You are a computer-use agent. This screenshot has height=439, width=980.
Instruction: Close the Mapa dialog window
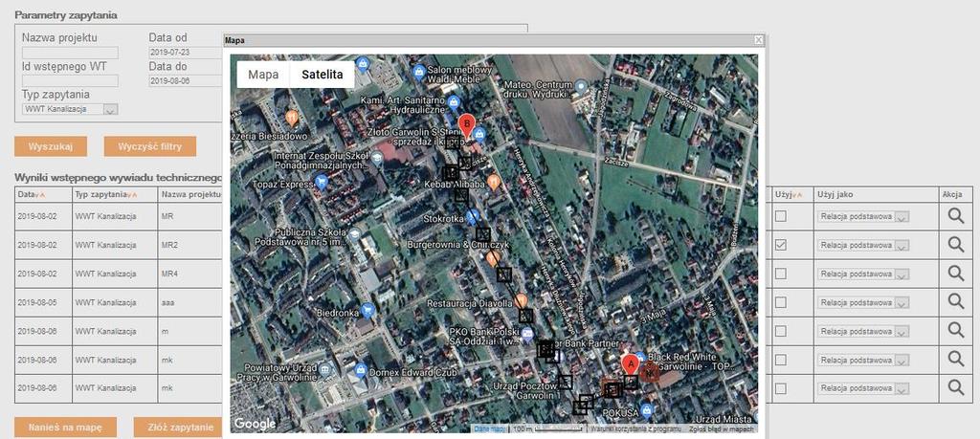coord(758,40)
